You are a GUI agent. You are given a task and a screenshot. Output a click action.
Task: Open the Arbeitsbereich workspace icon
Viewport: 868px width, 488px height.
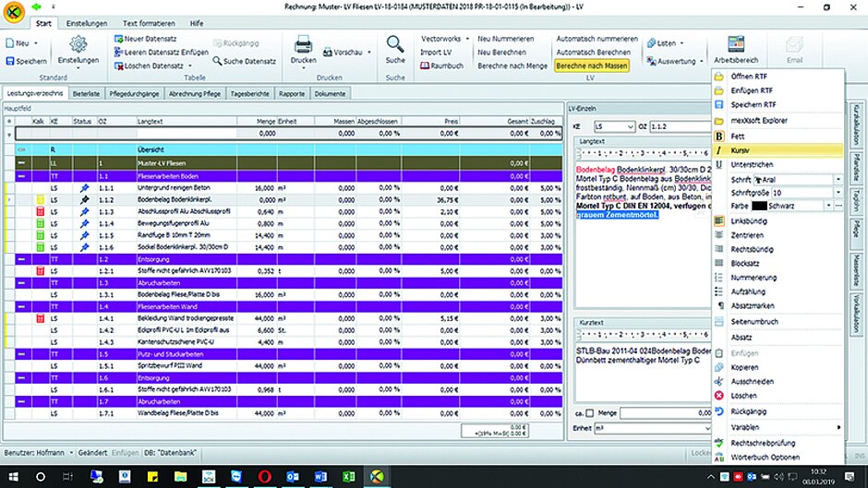pos(736,45)
